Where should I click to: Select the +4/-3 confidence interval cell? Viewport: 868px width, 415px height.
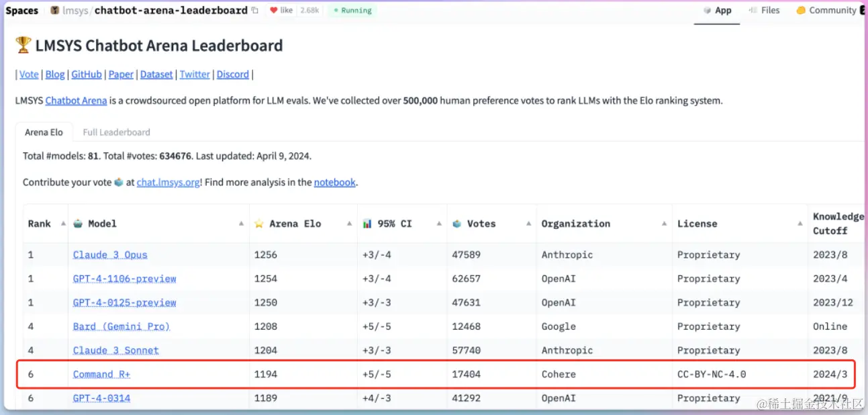(x=402, y=398)
